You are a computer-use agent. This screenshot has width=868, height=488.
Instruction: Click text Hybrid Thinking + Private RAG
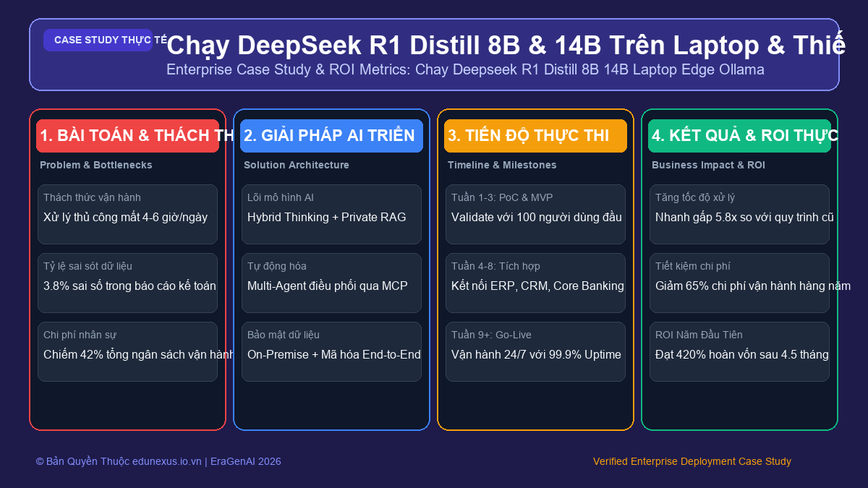coord(327,217)
